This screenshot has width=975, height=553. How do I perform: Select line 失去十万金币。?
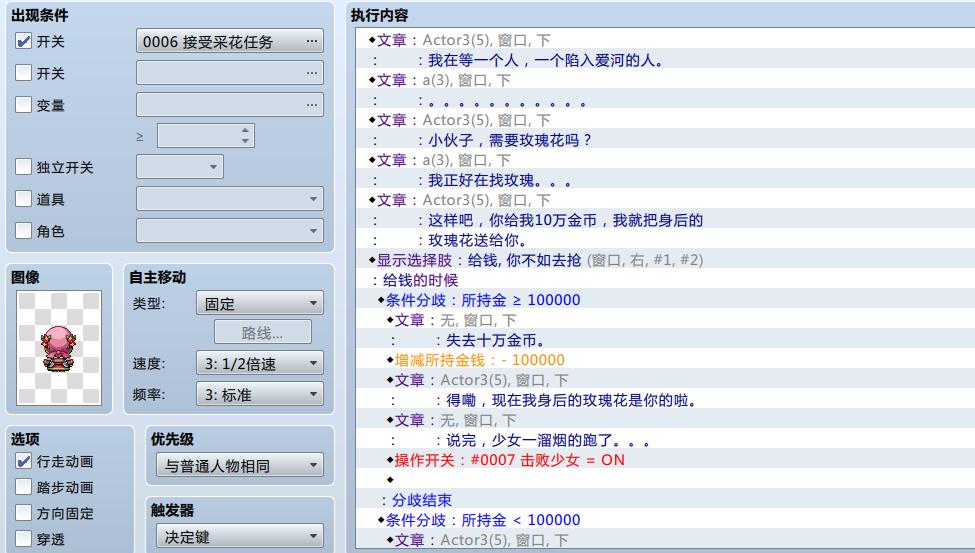coord(665,340)
